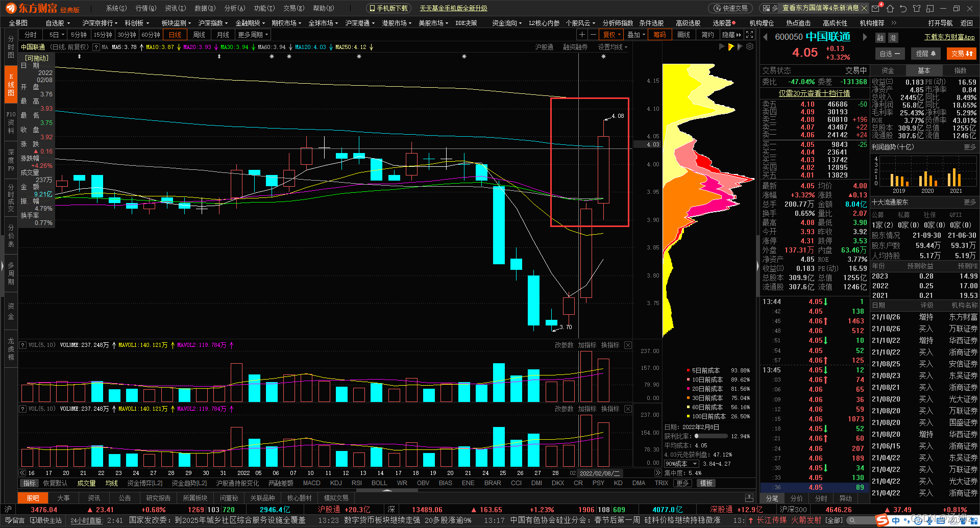Click the orange 交易 trade button
980x528 pixels.
[962, 54]
